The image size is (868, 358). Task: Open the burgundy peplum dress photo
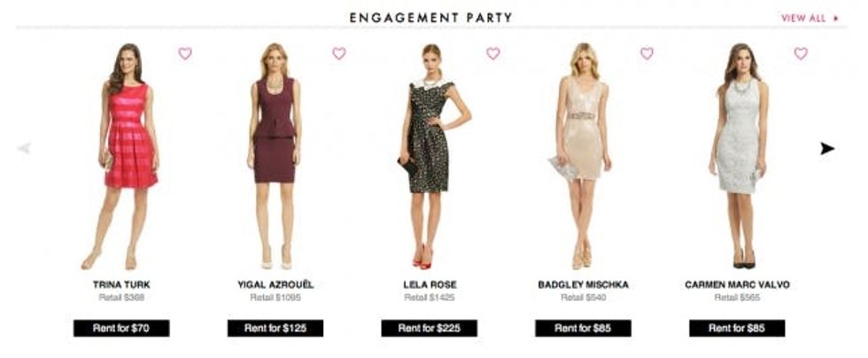[275, 156]
